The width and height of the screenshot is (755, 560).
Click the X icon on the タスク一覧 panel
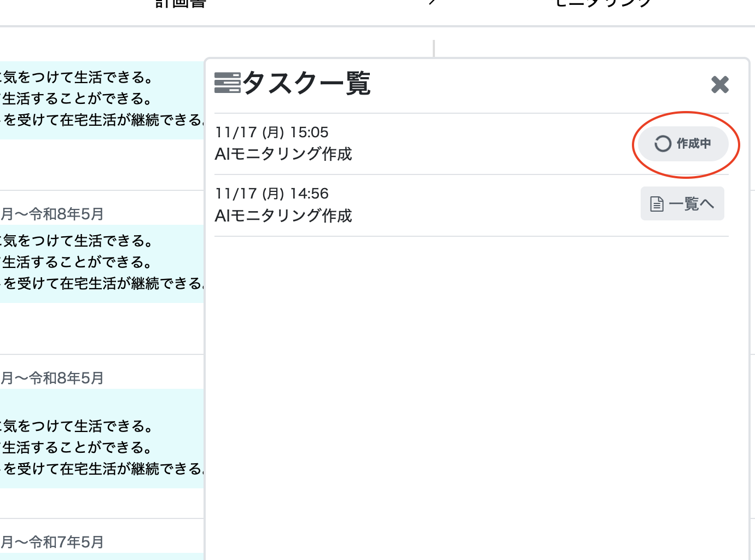(x=720, y=85)
